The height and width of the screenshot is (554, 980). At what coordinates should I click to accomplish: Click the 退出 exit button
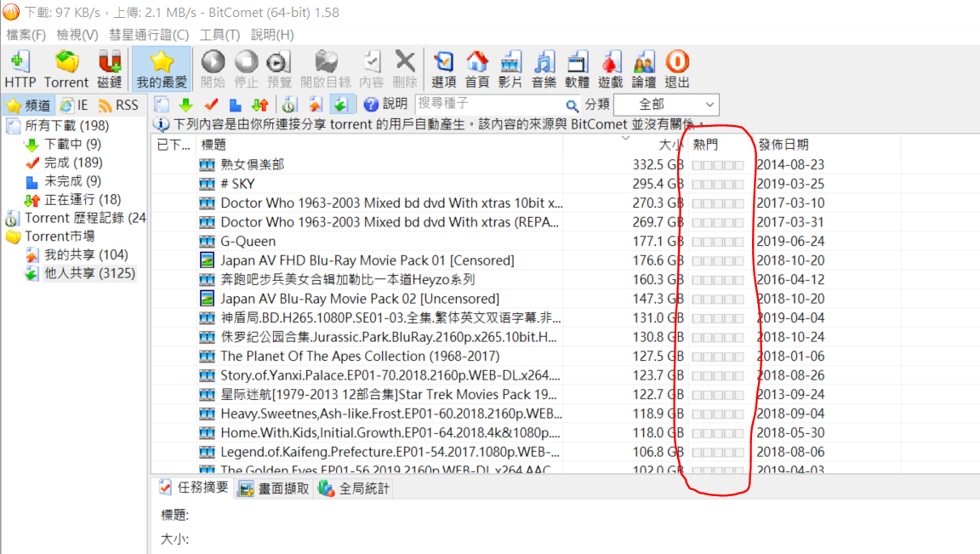click(677, 69)
